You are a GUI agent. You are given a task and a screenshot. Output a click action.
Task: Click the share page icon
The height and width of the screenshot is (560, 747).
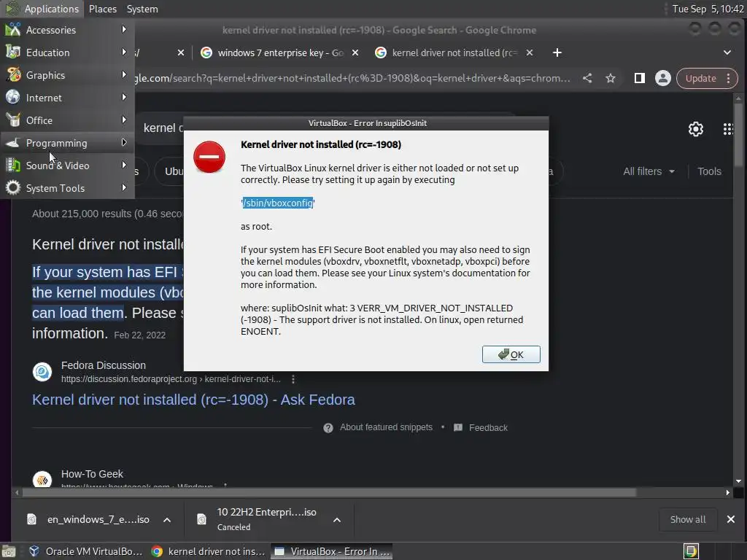pos(587,79)
